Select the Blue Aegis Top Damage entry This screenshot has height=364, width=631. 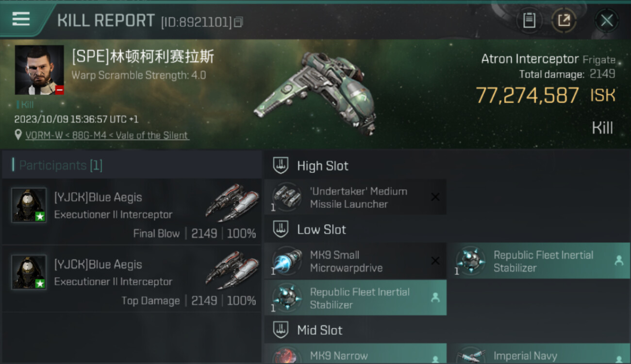click(132, 279)
